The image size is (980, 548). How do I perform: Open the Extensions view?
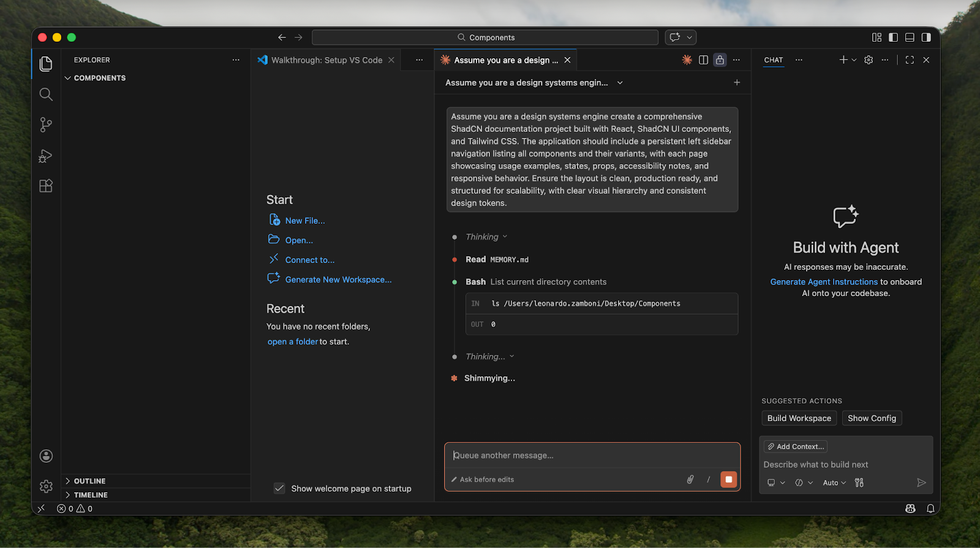[46, 186]
